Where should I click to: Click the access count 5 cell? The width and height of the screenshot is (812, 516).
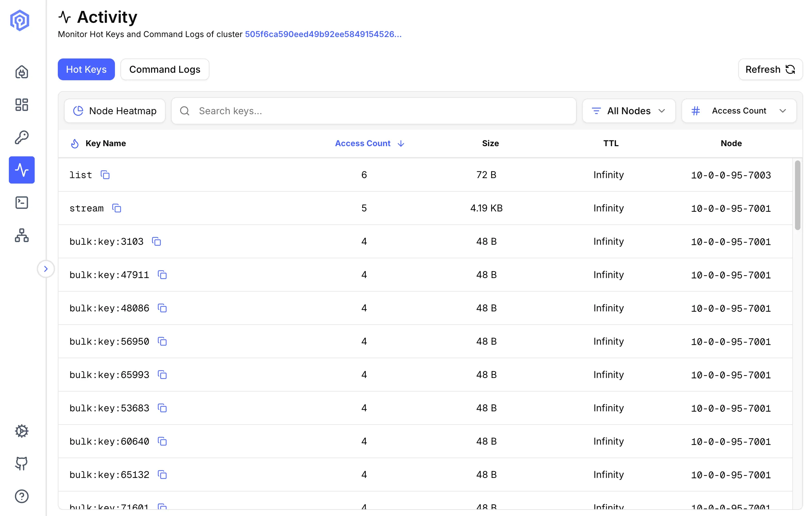coord(364,208)
